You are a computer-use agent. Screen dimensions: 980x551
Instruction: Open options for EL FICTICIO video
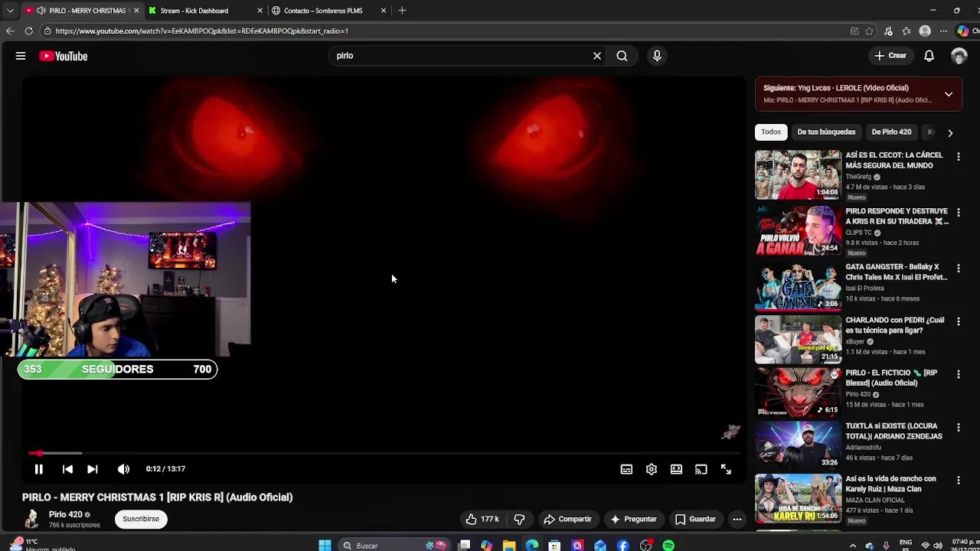point(958,375)
